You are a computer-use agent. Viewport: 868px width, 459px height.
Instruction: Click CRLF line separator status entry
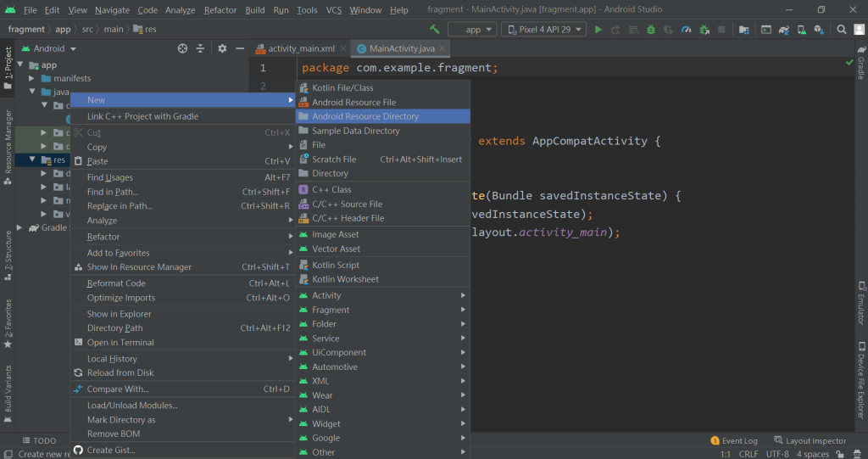coord(748,454)
